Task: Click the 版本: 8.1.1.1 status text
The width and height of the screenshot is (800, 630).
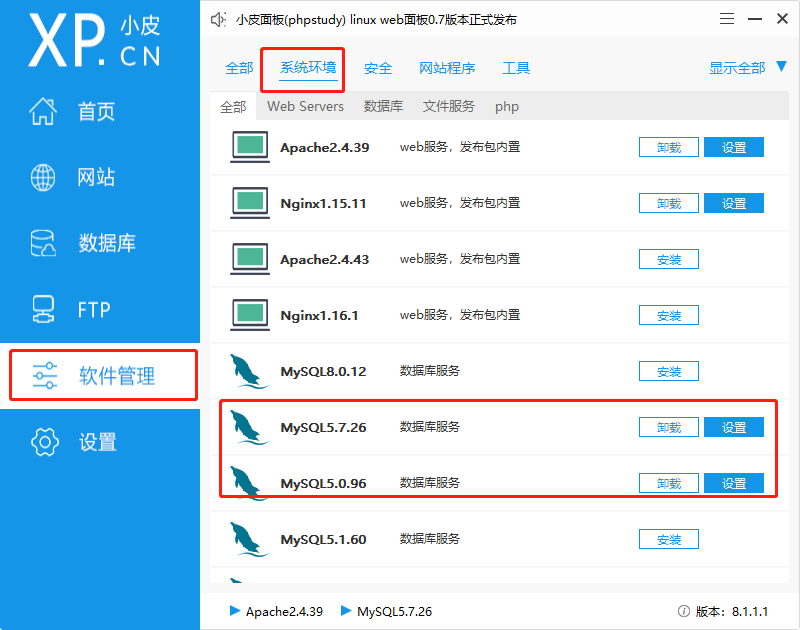Action: click(x=732, y=611)
